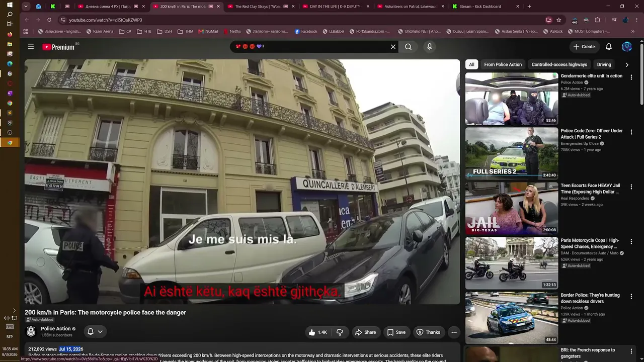Image resolution: width=644 pixels, height=362 pixels.
Task: Open options for Gendarmerie elite unit video
Action: 631,77
